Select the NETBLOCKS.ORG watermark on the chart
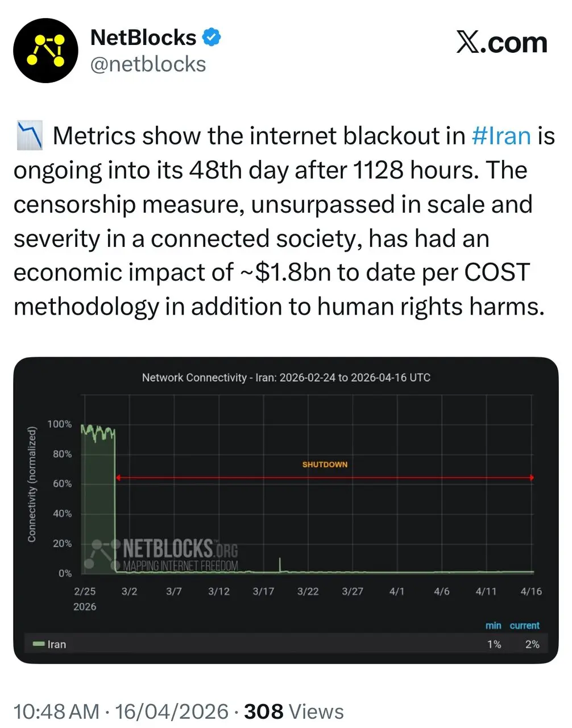Screen dimensions: 572x728 (x=168, y=549)
